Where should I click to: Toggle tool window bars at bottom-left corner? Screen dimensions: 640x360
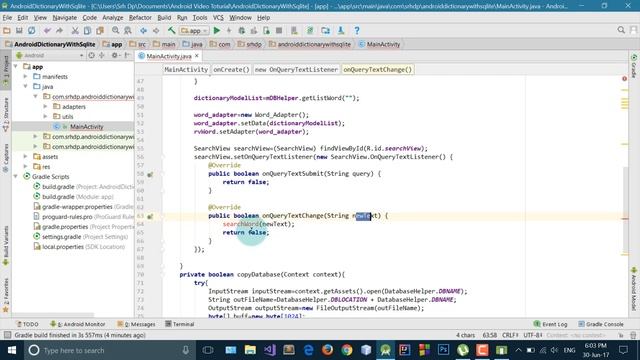click(x=7, y=335)
